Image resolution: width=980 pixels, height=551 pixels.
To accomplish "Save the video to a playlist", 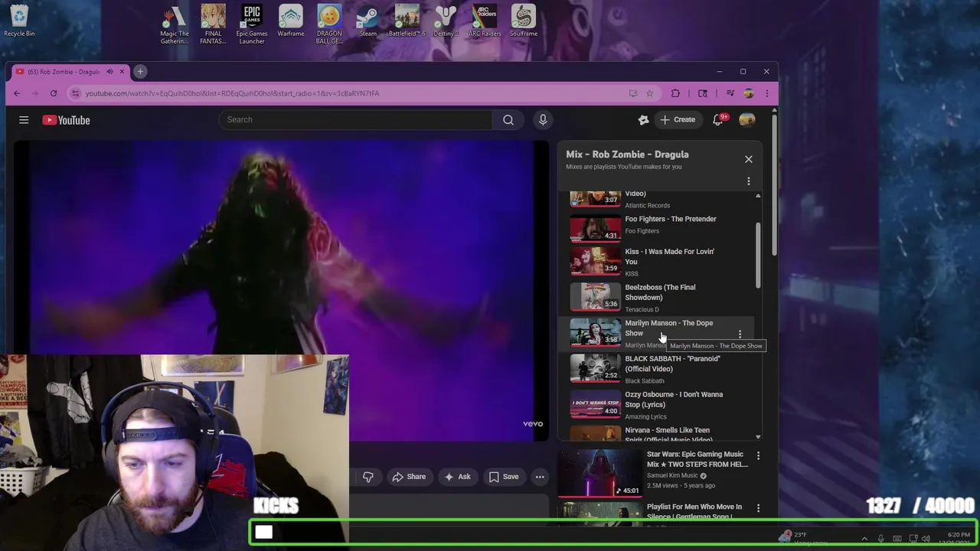I will (x=505, y=477).
